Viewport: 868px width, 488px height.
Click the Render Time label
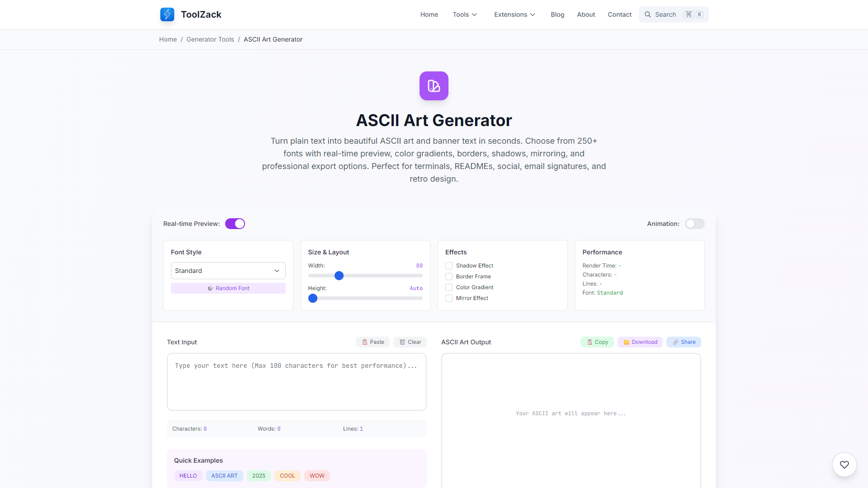pyautogui.click(x=599, y=266)
